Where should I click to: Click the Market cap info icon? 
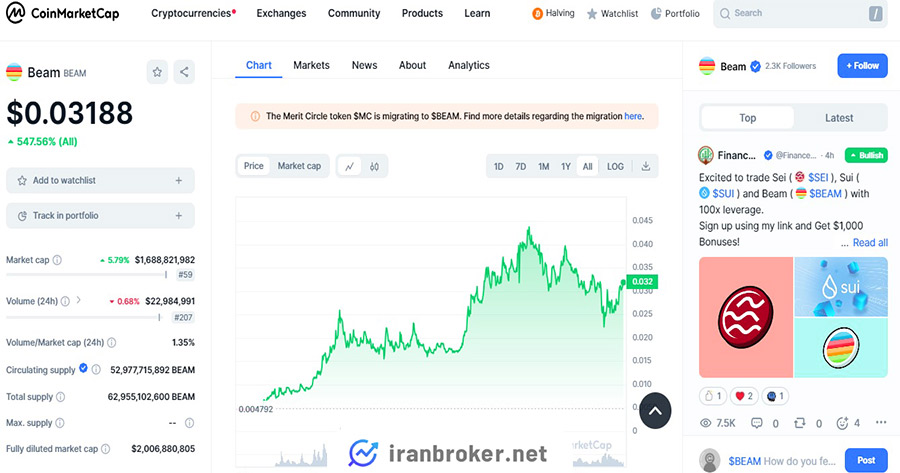(x=57, y=260)
